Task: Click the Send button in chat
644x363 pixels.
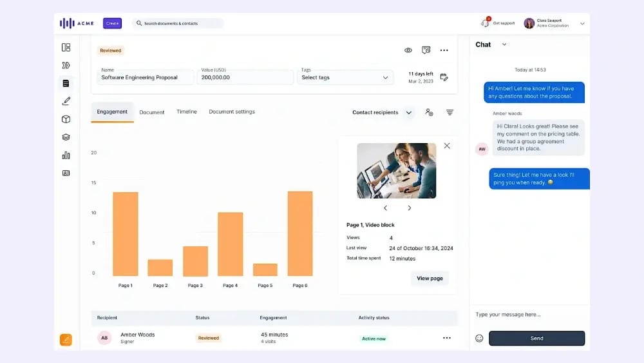Action: [x=536, y=338]
